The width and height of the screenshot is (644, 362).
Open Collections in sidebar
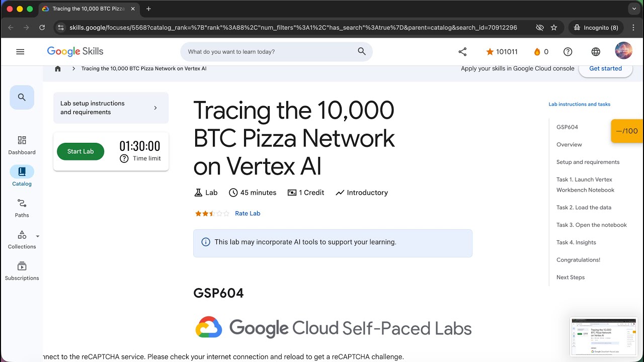(x=22, y=240)
